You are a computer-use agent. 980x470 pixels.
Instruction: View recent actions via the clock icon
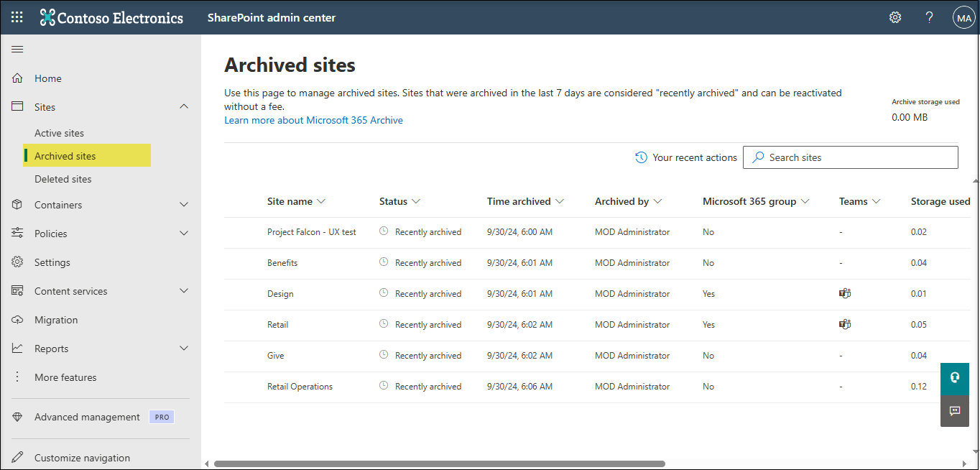[x=640, y=157]
